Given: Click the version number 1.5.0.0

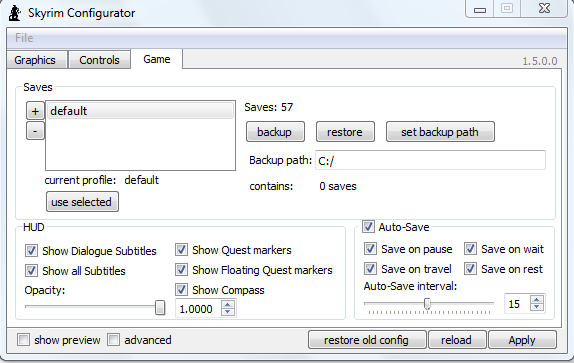Looking at the screenshot, I should [540, 61].
